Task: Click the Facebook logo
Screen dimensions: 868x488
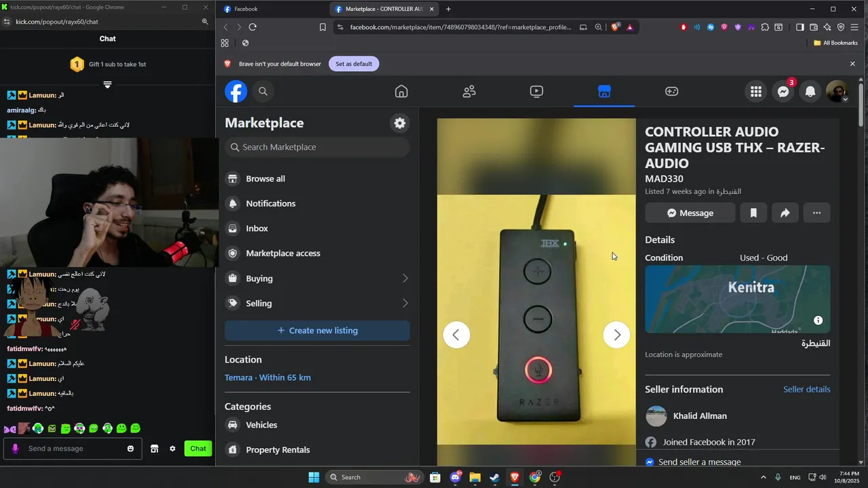Action: coord(236,91)
